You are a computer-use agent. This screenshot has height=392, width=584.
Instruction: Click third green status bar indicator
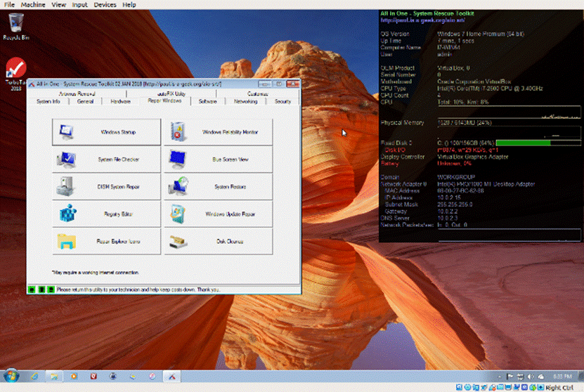coord(51,289)
